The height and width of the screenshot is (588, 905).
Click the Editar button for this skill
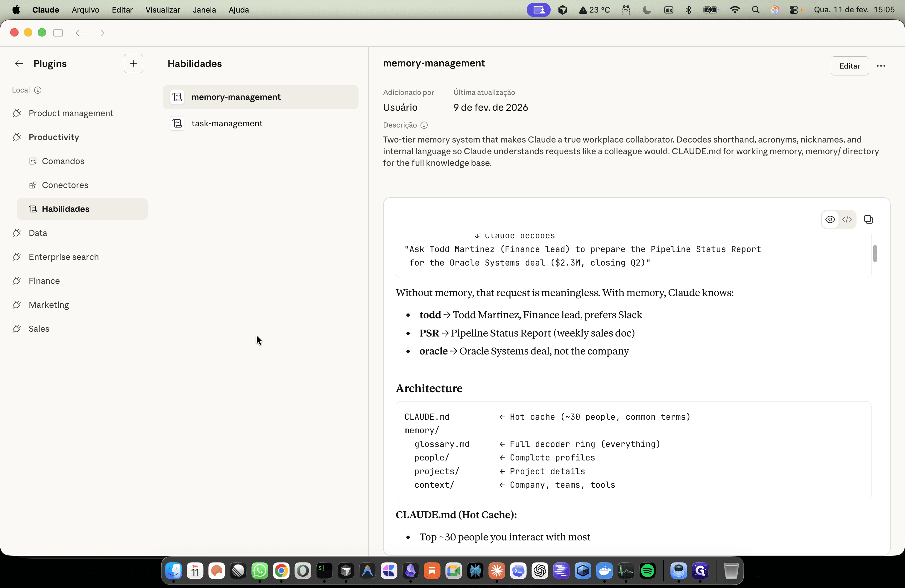(849, 66)
